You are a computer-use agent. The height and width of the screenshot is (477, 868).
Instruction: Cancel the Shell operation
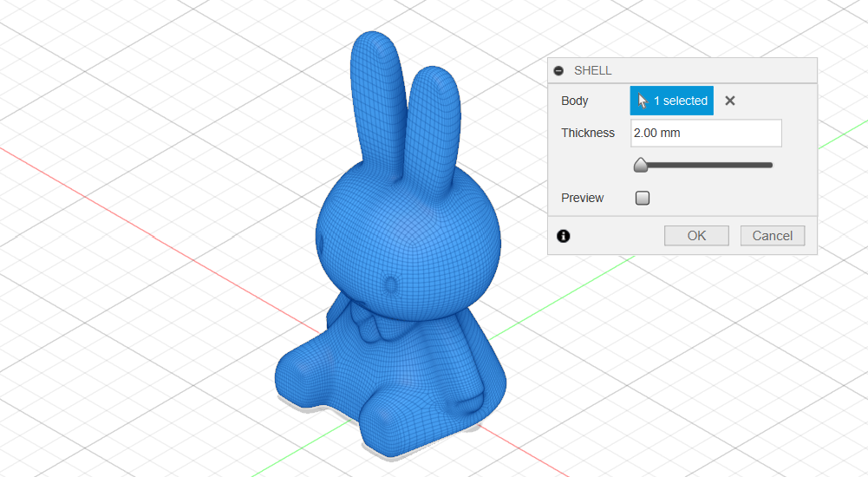(x=773, y=236)
